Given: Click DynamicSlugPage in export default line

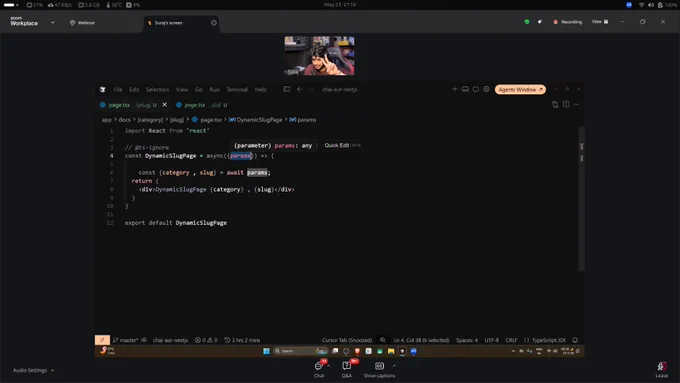Looking at the screenshot, I should [201, 223].
